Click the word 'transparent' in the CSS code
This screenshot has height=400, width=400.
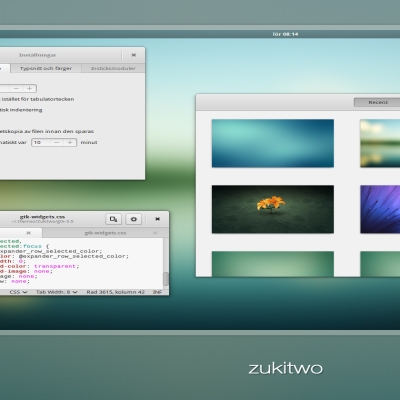[x=55, y=266]
